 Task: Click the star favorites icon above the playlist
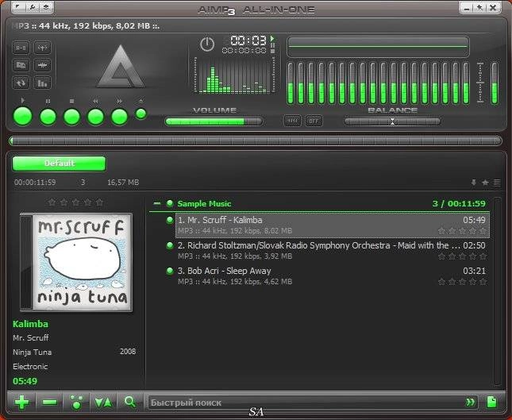(x=485, y=183)
